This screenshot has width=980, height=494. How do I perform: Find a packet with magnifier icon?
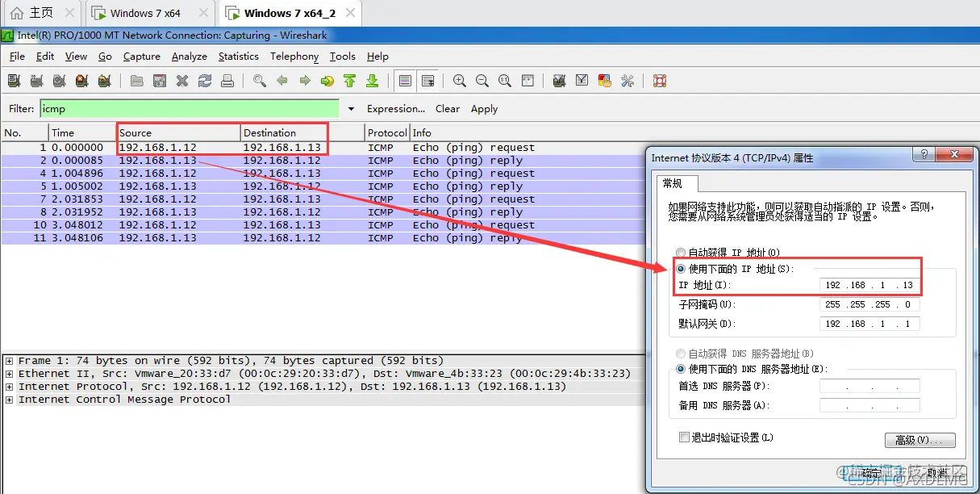(x=260, y=81)
